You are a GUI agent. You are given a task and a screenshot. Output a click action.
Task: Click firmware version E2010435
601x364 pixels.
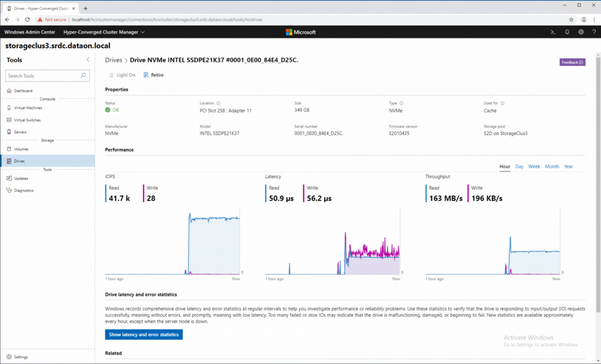click(399, 133)
